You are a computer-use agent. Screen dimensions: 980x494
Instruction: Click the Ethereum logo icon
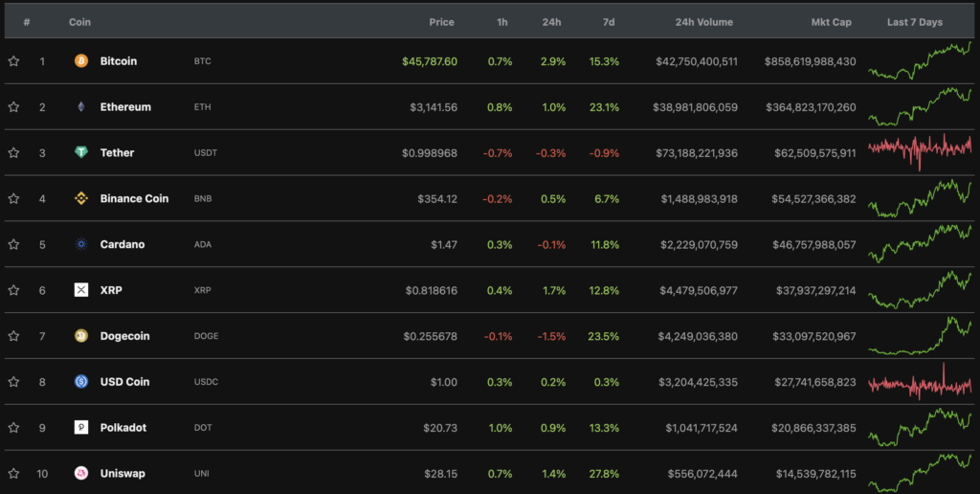81,107
